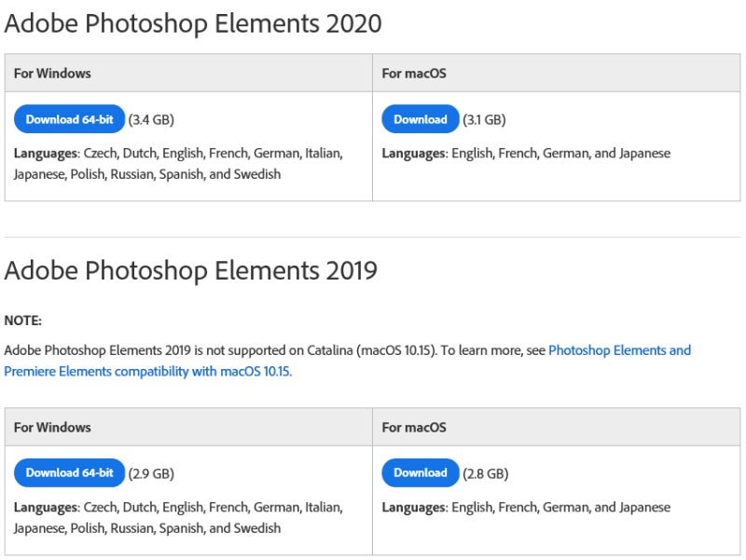Click the NOTE: label
Image resolution: width=746 pixels, height=560 pixels.
23,321
